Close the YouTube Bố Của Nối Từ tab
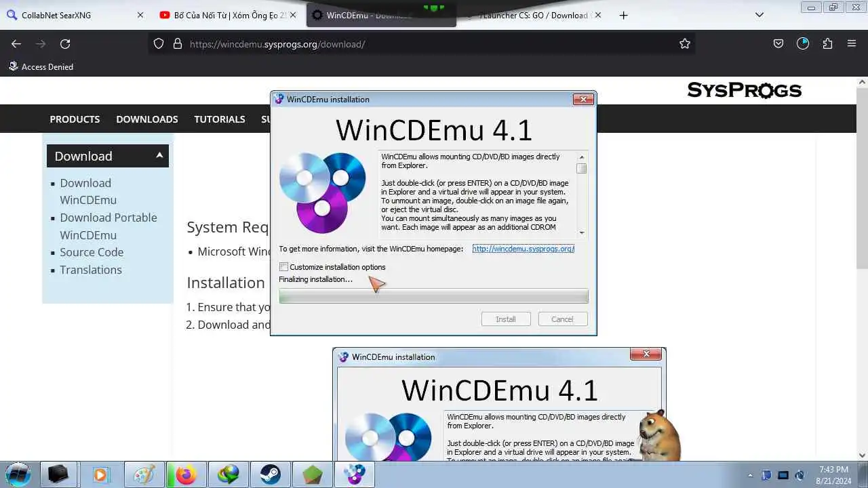This screenshot has height=488, width=868. (x=292, y=15)
